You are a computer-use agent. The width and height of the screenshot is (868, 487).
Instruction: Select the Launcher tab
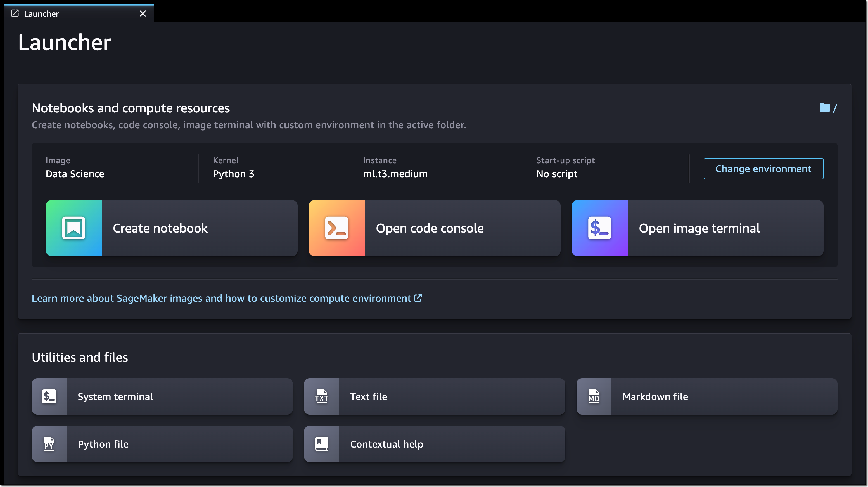coord(41,14)
